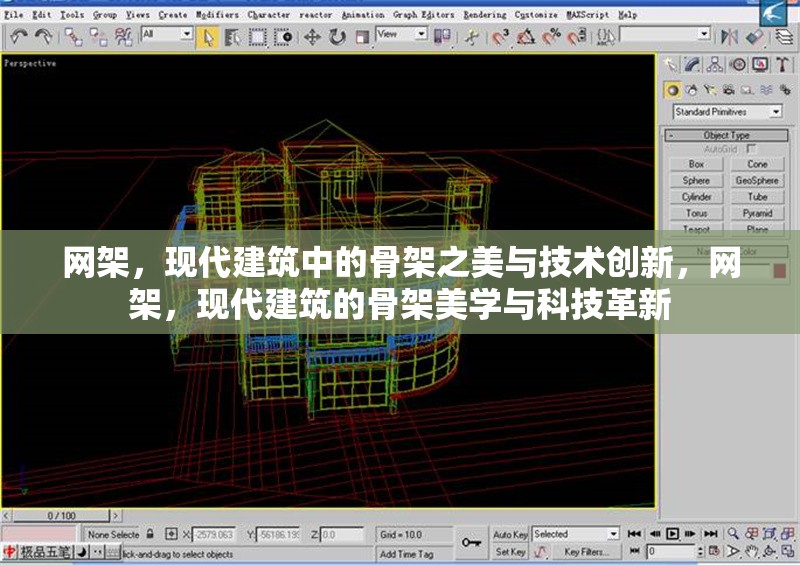Image resolution: width=800 pixels, height=565 pixels.
Task: Click the object color swatch
Action: click(x=779, y=270)
